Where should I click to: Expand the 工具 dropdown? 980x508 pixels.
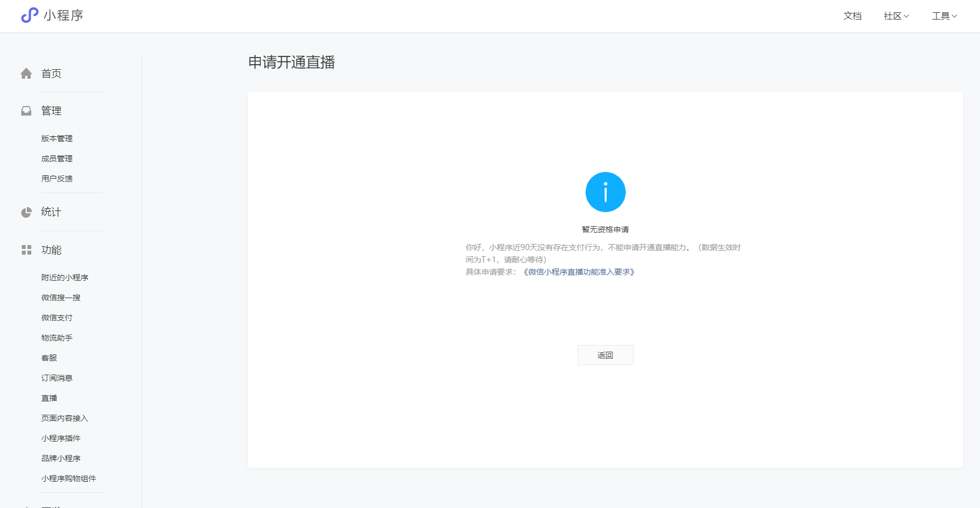click(x=944, y=16)
